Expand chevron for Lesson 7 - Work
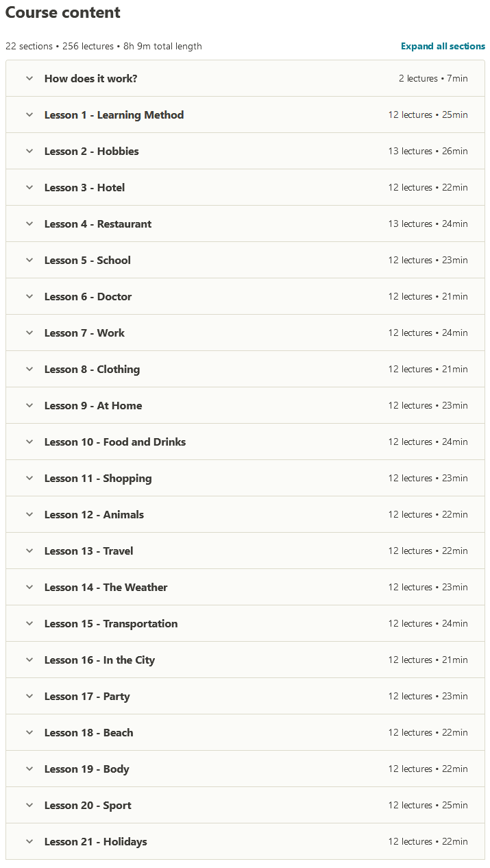 [x=29, y=333]
